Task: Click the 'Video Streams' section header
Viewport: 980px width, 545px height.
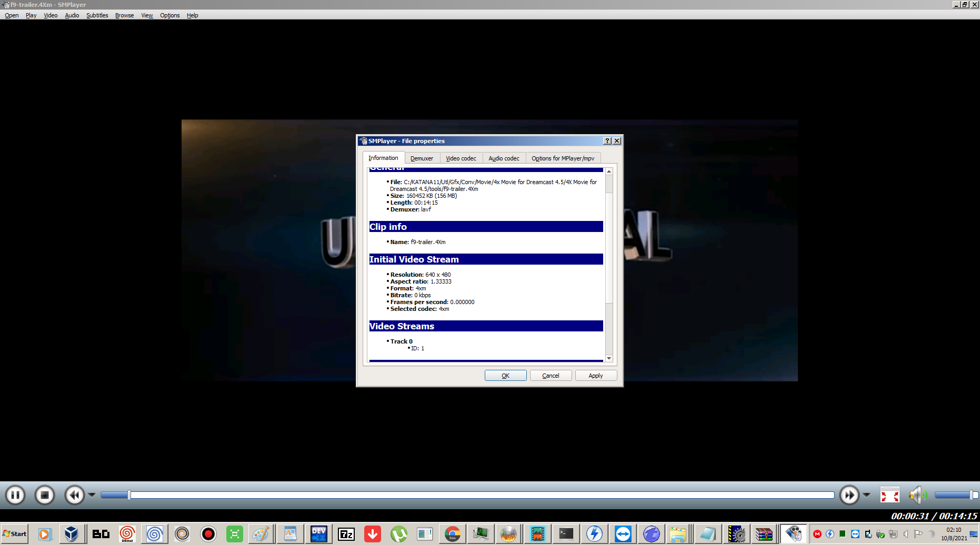Action: (x=486, y=326)
